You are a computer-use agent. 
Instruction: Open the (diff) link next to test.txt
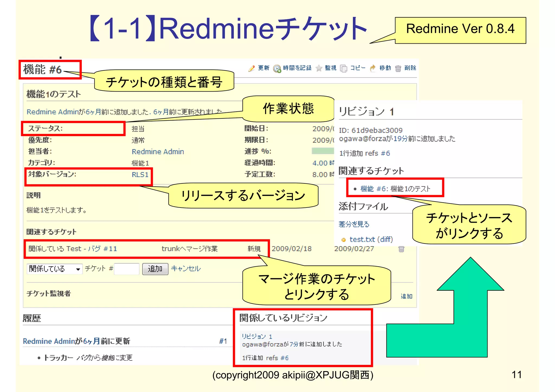pyautogui.click(x=385, y=239)
